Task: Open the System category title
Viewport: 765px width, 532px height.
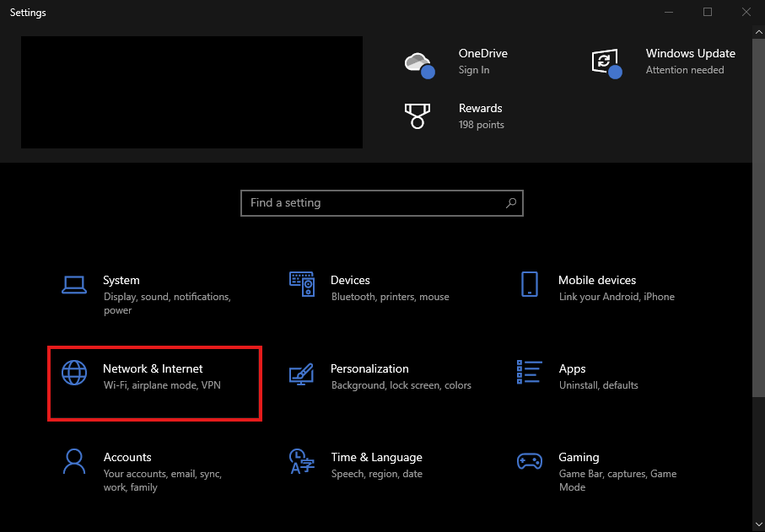Action: (x=121, y=281)
